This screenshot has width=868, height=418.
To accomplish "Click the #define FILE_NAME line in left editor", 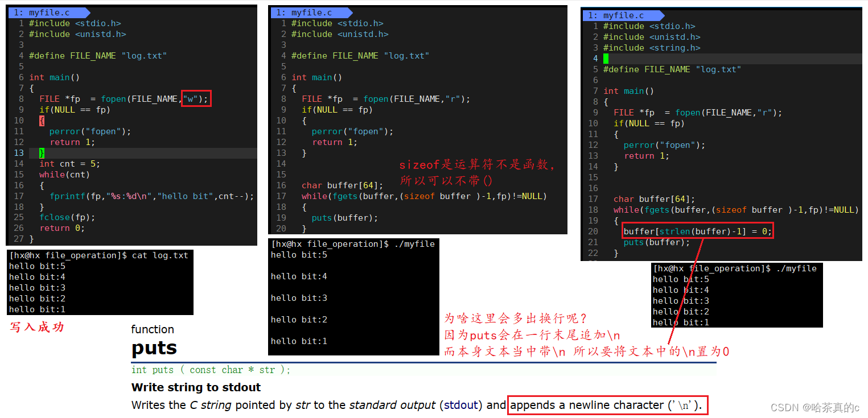I will (98, 56).
